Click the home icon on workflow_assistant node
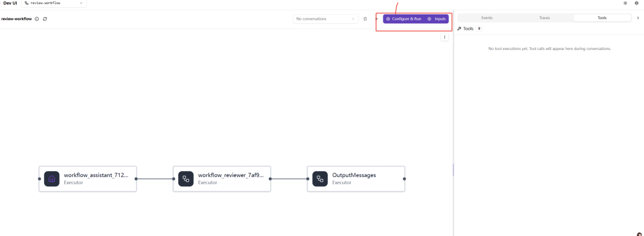The image size is (644, 236). point(52,179)
